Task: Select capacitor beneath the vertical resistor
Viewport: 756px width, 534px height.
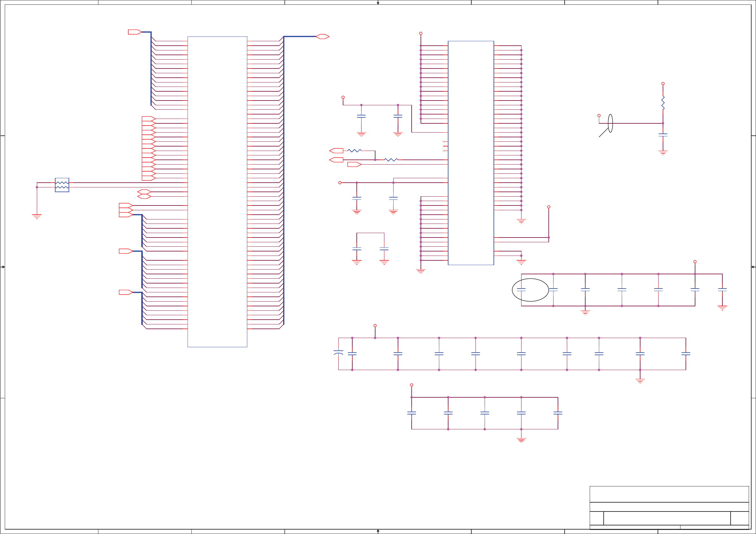Action: [663, 135]
